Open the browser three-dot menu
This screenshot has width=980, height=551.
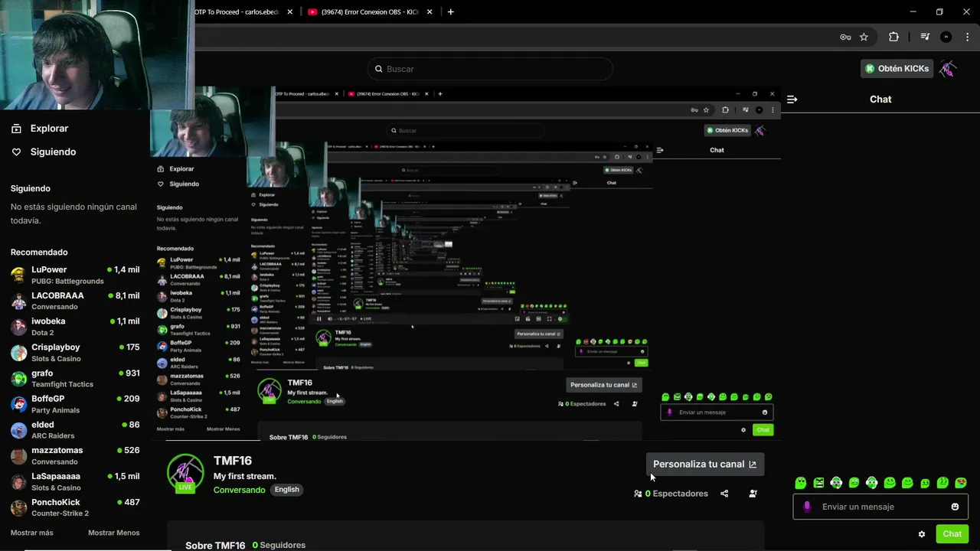click(966, 37)
